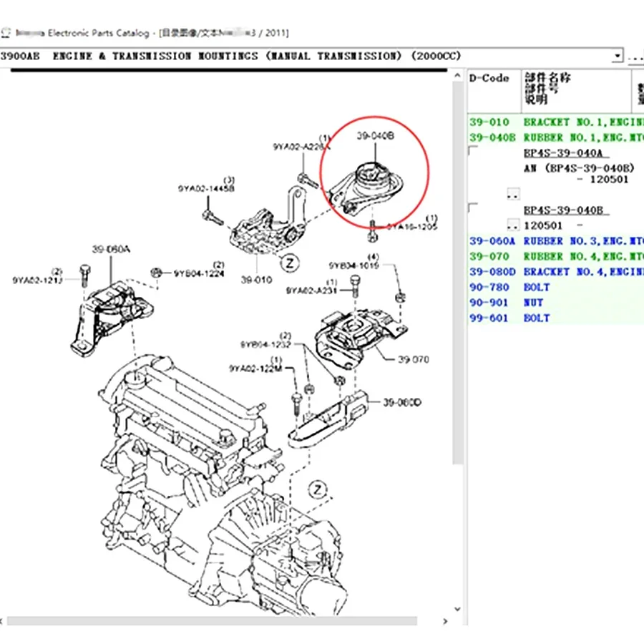This screenshot has height=644, width=644.
Task: Click the part name column header
Action: click(x=576, y=91)
